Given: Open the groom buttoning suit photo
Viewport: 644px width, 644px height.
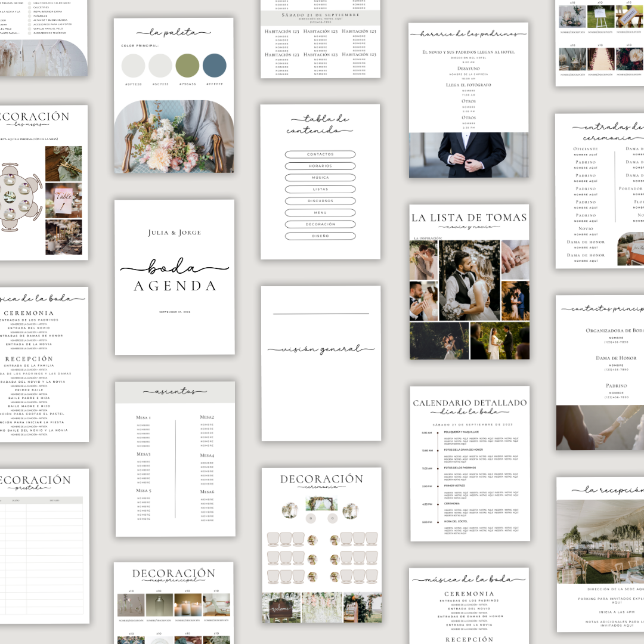Looking at the screenshot, I should click(x=468, y=155).
